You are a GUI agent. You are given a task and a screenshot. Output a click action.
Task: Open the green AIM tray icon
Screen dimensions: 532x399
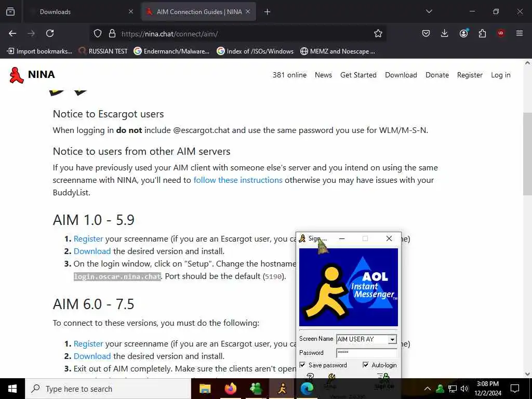coord(441,389)
